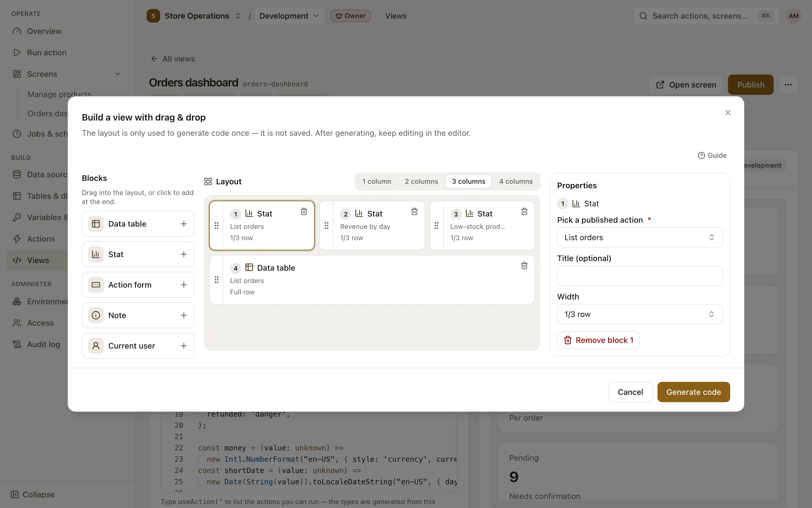
Task: Open the Development environment dropdown
Action: [289, 16]
